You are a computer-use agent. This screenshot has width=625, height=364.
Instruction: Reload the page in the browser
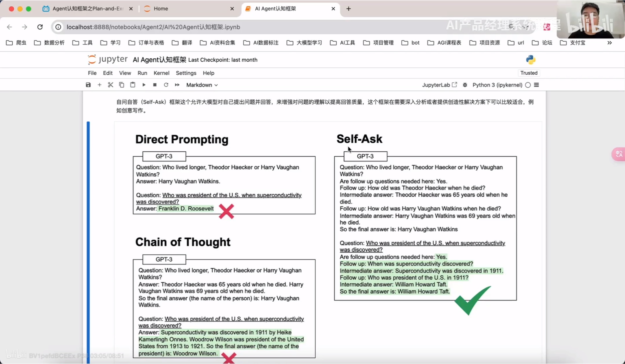click(x=40, y=27)
